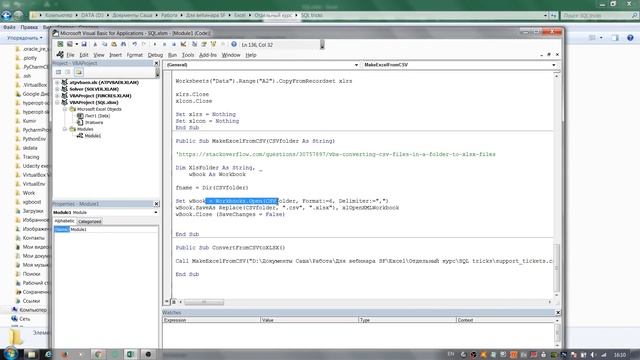Click Full Module View button at code bottom

coord(173,302)
